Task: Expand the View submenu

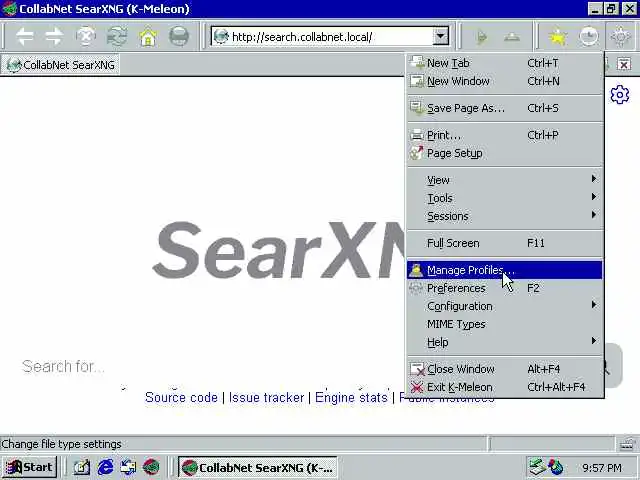Action: (x=505, y=180)
